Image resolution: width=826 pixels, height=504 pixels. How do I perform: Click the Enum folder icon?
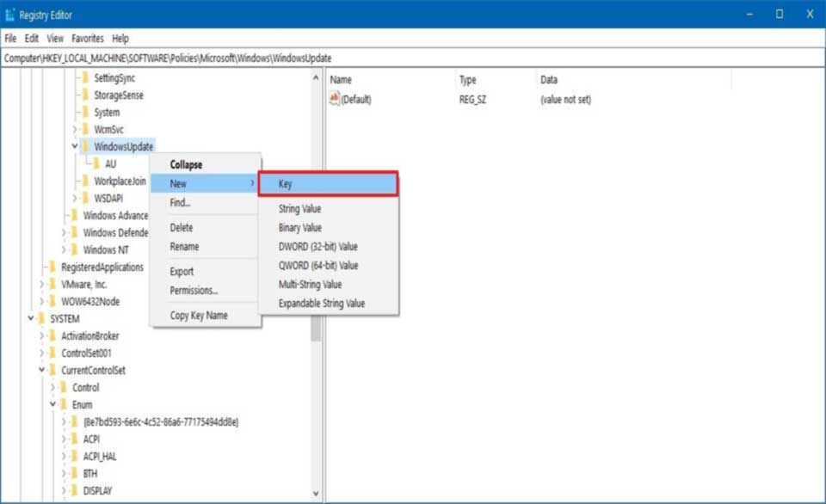coord(63,404)
